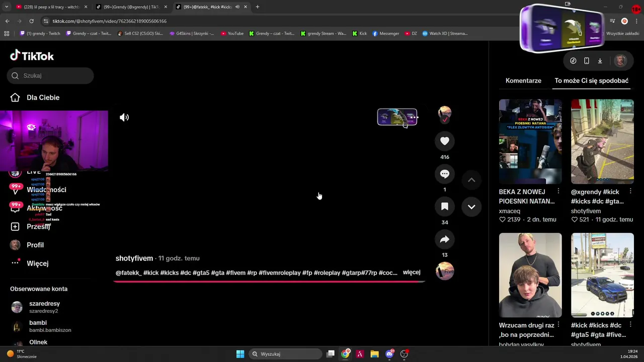The image size is (644, 362).
Task: Open the blue car #kick #kicks thumbnail
Action: pos(602,275)
